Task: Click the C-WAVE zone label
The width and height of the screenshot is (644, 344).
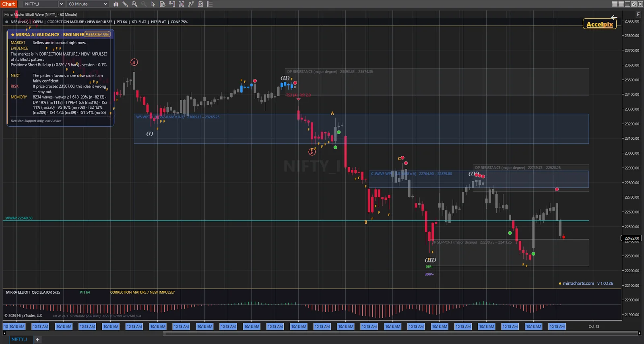Action: (411, 174)
